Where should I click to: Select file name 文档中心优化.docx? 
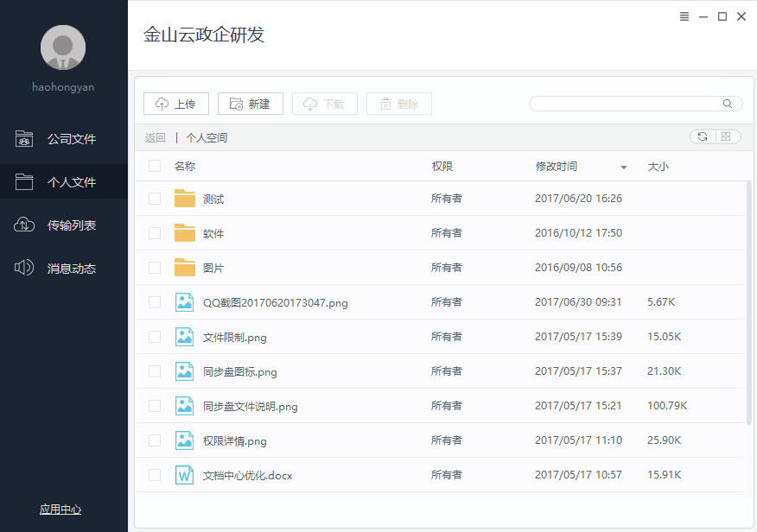click(248, 476)
